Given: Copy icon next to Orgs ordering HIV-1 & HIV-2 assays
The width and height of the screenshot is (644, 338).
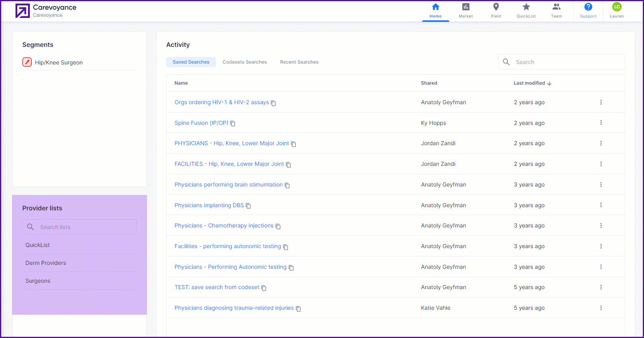Looking at the screenshot, I should click(x=274, y=103).
